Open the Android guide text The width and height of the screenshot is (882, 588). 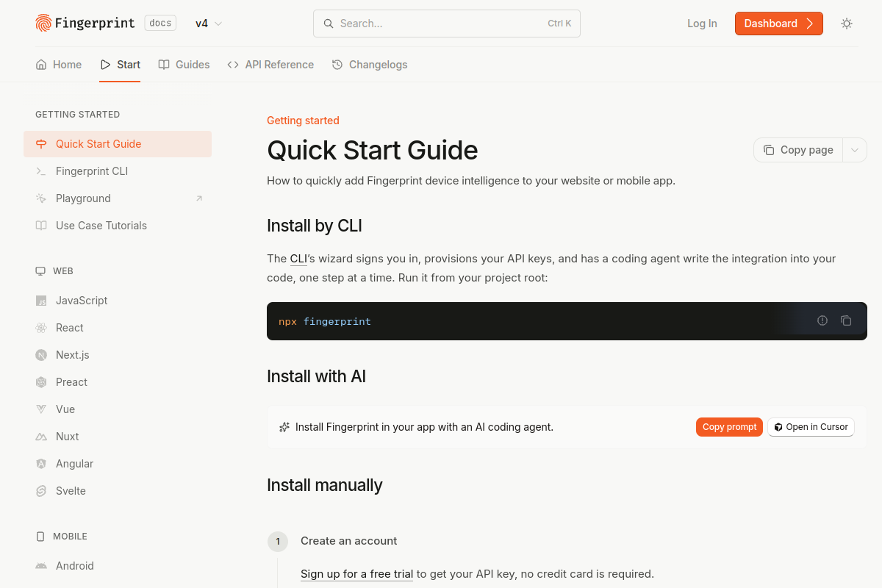[x=75, y=566]
